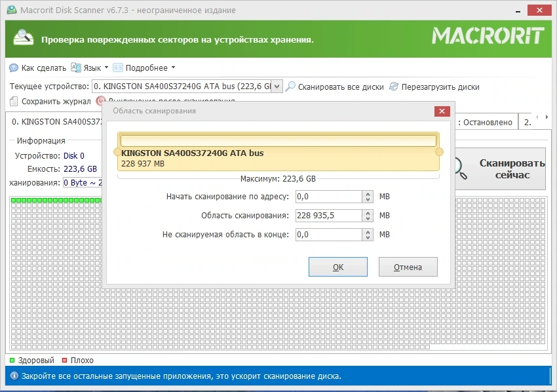Close the 'Область сканирования' dialog

(x=442, y=111)
